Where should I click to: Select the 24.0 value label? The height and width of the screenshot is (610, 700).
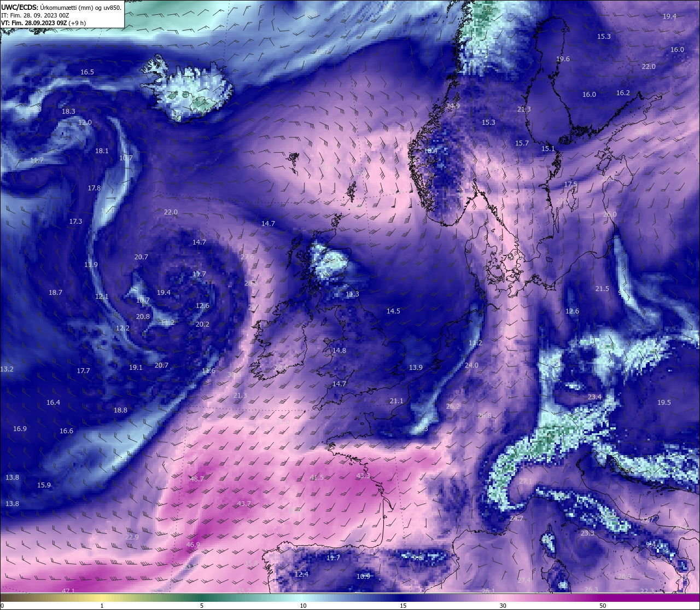[x=471, y=365]
